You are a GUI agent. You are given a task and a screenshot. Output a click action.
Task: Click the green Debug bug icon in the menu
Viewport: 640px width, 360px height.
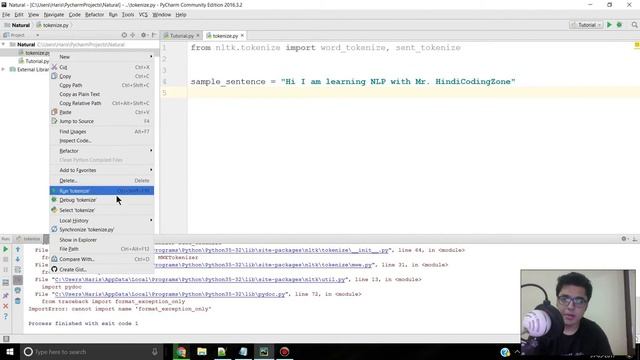54,200
